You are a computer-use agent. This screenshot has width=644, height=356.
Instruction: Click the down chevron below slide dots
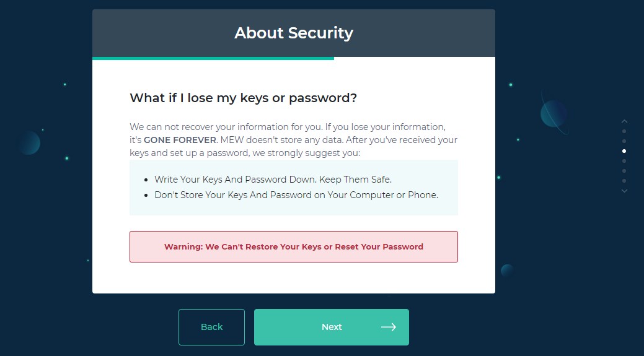[x=624, y=191]
